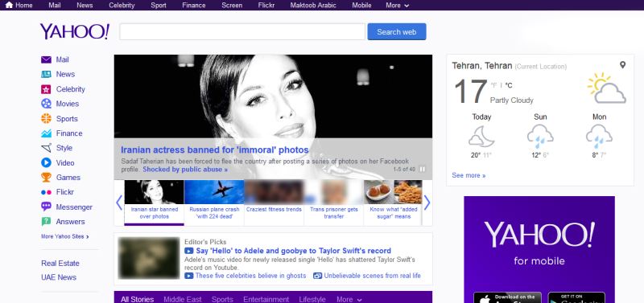This screenshot has width=644, height=303.
Task: Click the Messenger speech bubble icon
Action: click(x=46, y=207)
